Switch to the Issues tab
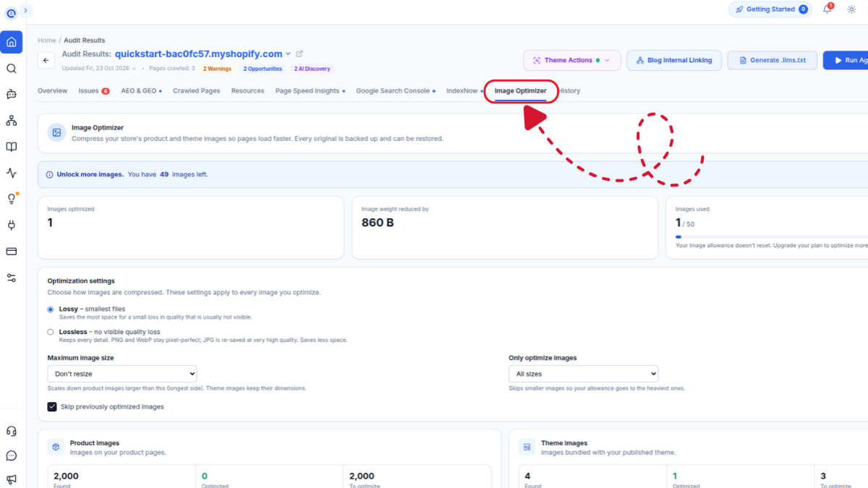The image size is (868, 488). [94, 91]
